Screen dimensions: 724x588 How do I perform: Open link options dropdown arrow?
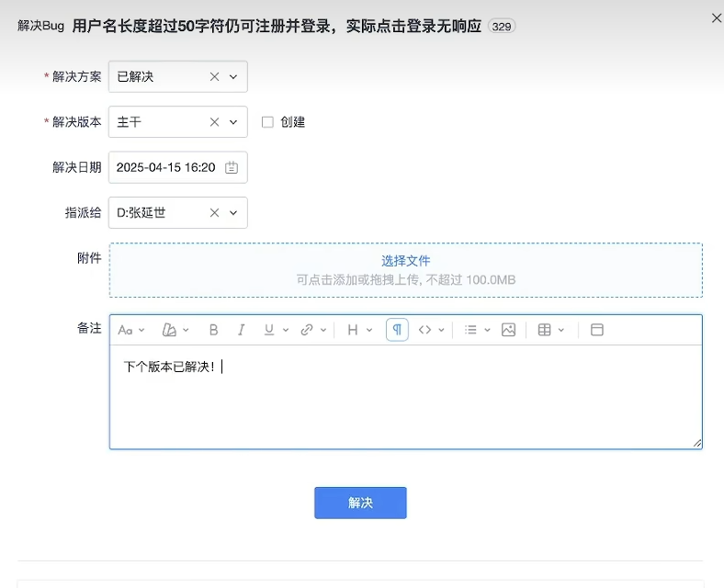pos(323,330)
